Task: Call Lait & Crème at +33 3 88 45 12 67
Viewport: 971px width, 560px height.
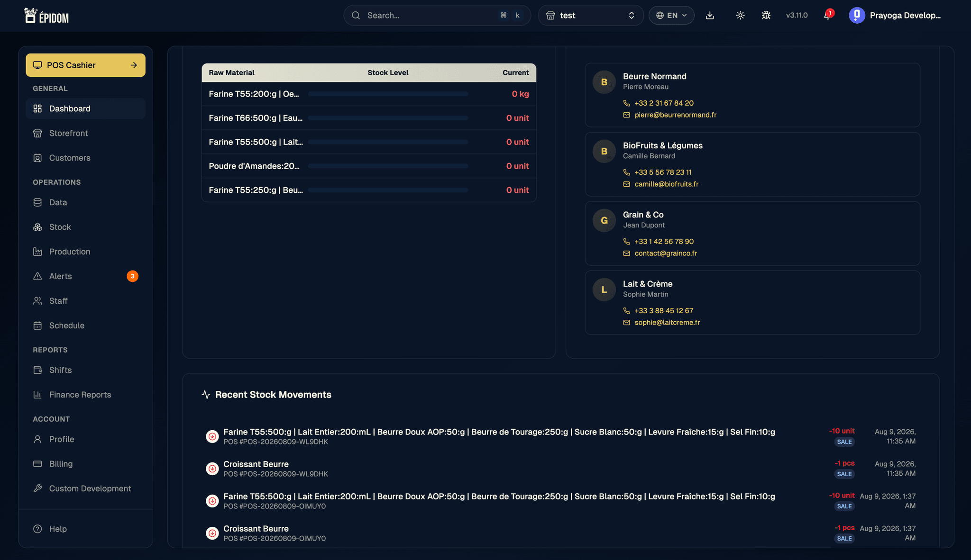Action: pos(664,310)
